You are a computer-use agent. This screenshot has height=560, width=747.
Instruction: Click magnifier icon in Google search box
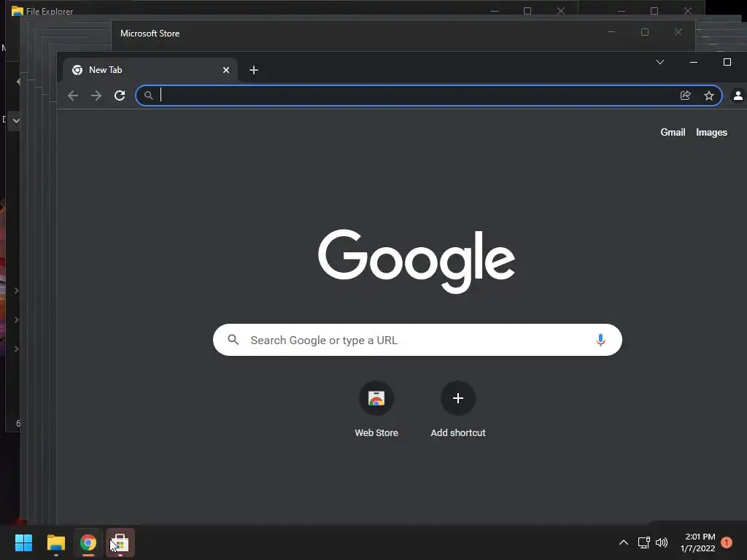233,340
